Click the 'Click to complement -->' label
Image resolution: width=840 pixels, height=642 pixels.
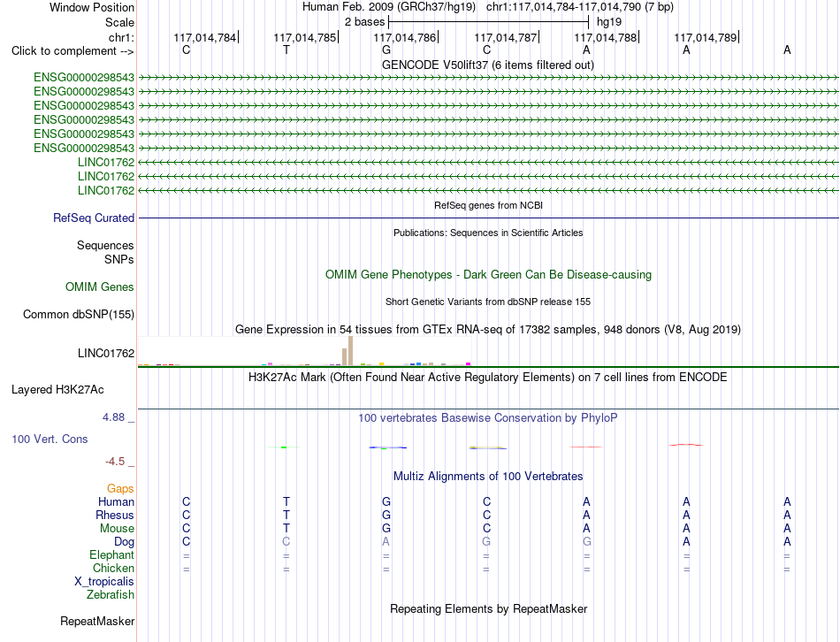click(x=73, y=51)
